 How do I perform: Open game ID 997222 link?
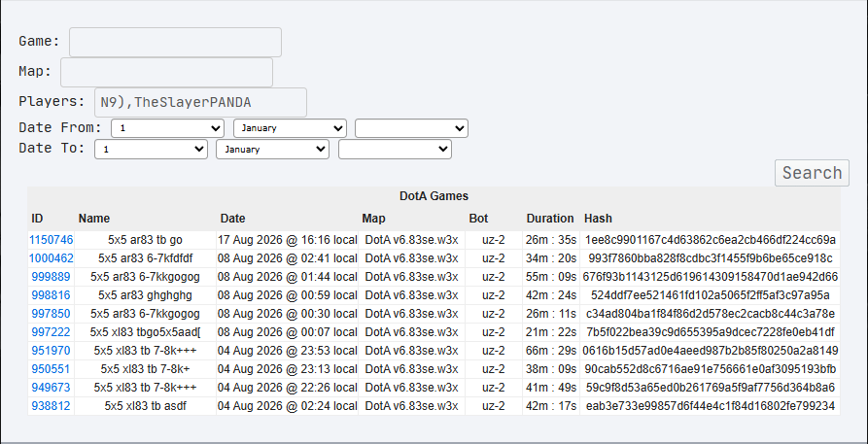pos(51,332)
